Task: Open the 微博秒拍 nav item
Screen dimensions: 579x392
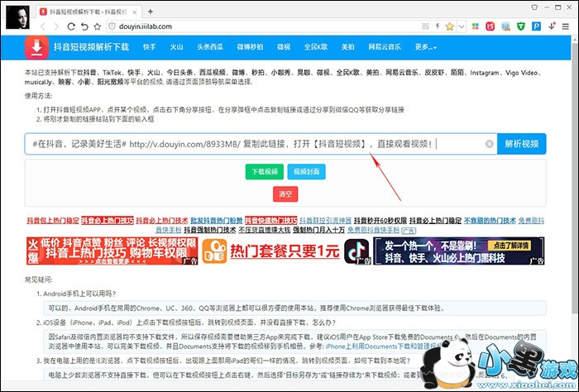Action: tap(250, 47)
